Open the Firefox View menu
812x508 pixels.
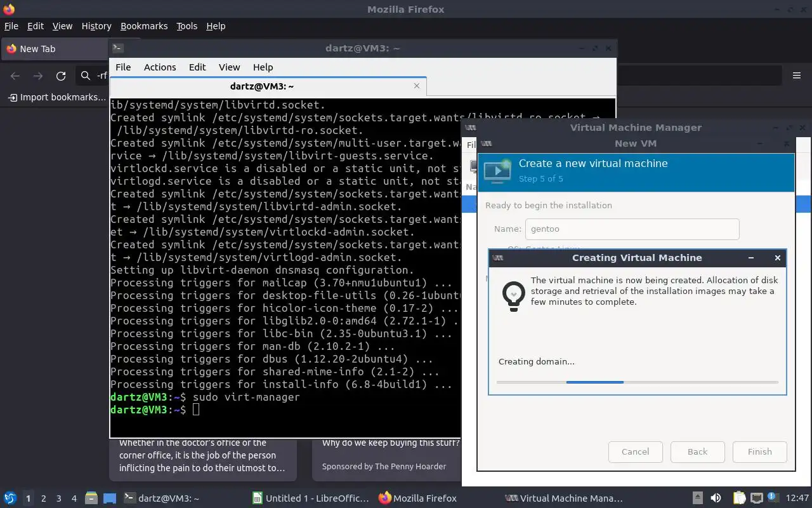point(62,26)
